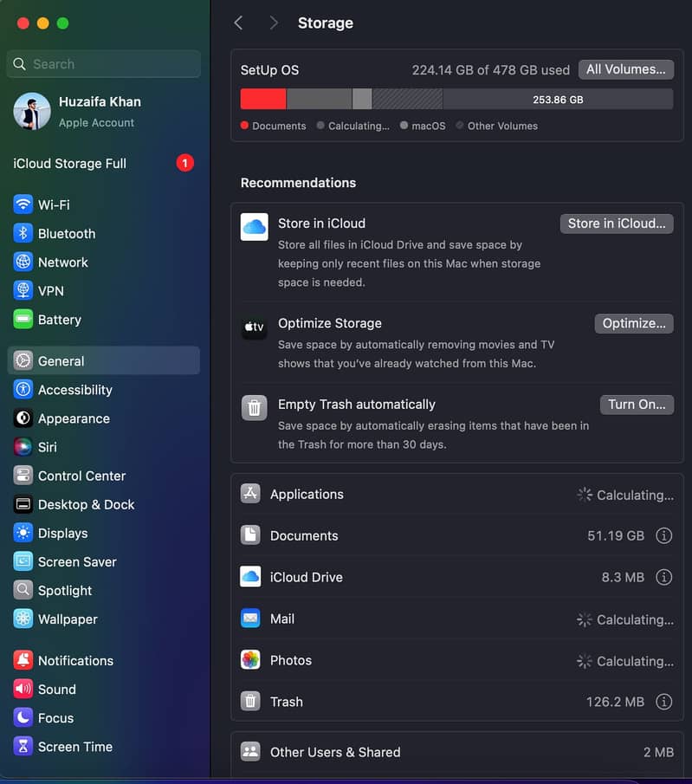This screenshot has height=784, width=692.
Task: Open the Network globe icon
Action: click(x=23, y=262)
